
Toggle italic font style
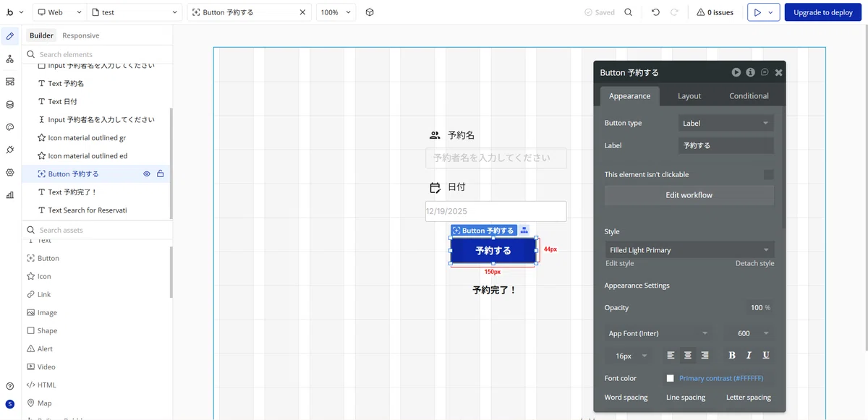(x=749, y=355)
